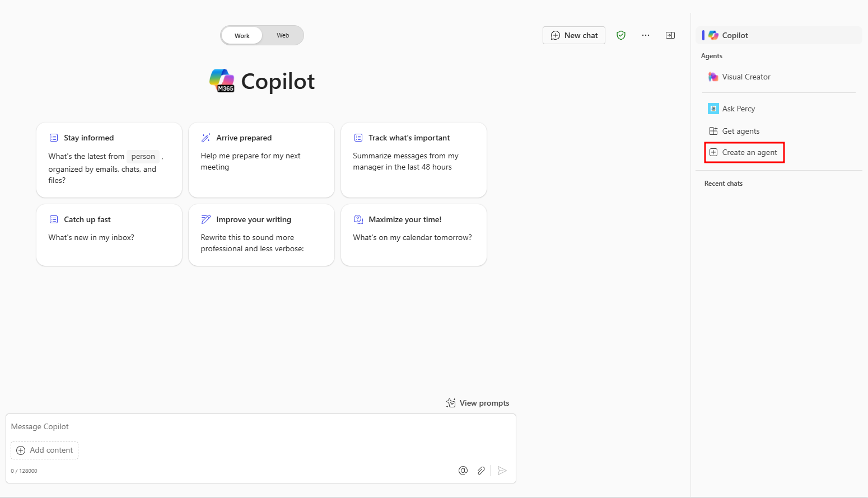Click the green shield protection icon
868x498 pixels.
tap(621, 35)
